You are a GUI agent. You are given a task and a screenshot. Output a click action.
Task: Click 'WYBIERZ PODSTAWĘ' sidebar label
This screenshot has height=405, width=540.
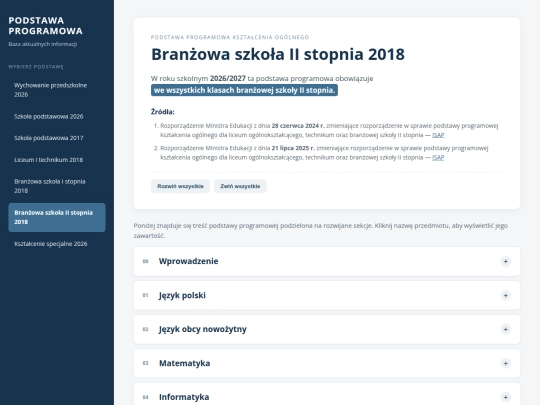point(36,67)
